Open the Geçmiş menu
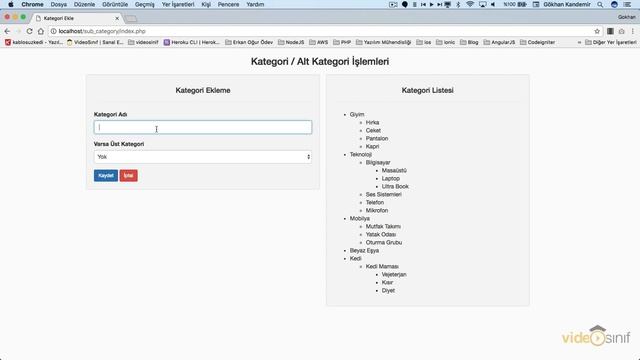This screenshot has height=360, width=640. point(144,4)
